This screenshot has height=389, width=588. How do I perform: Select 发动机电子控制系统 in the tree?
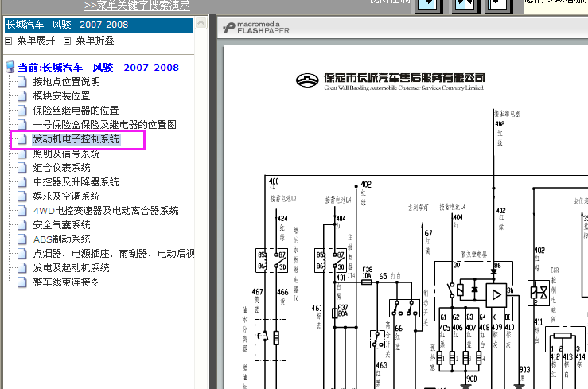[x=76, y=139]
